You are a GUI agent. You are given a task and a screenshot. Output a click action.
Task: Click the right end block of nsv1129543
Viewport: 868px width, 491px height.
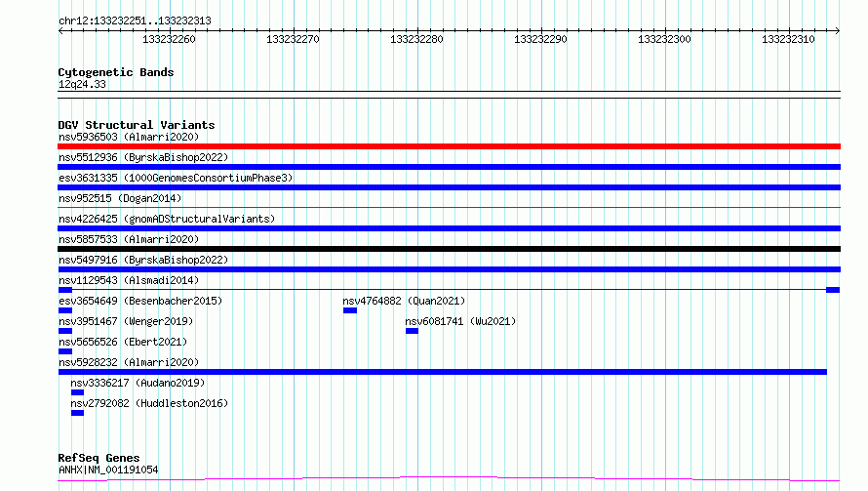pos(833,290)
